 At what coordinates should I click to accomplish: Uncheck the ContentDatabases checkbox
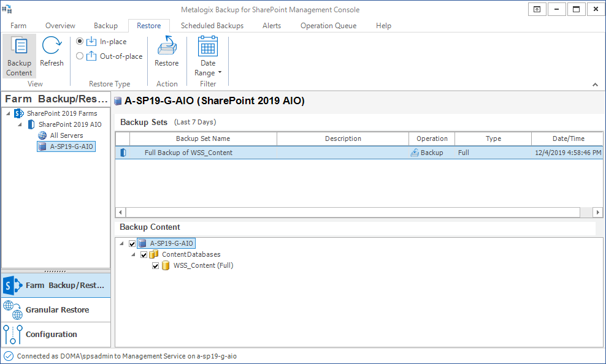144,255
